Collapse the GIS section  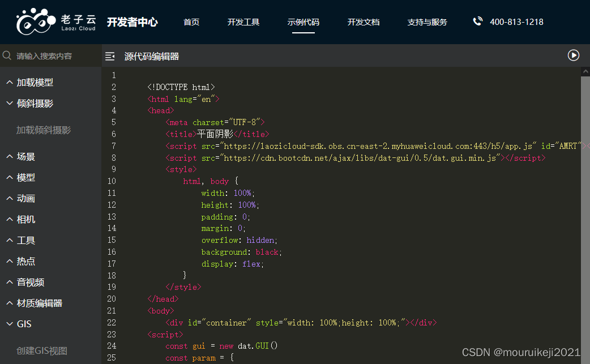[x=24, y=324]
